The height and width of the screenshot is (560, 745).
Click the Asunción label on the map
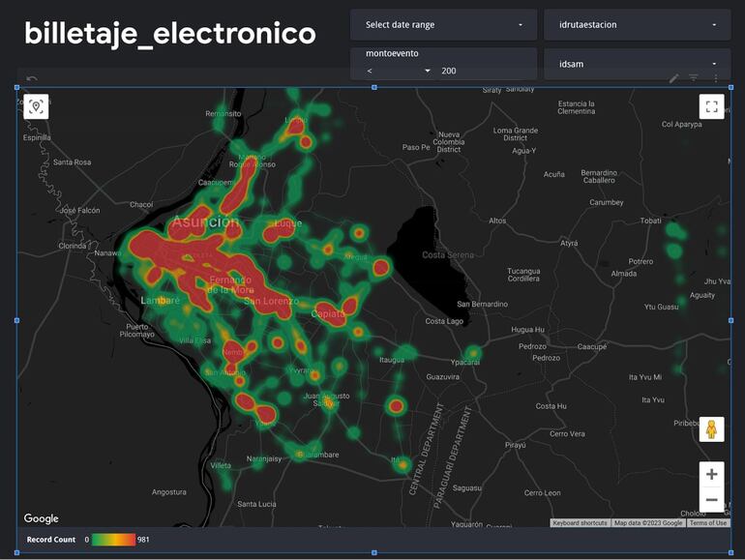point(205,222)
